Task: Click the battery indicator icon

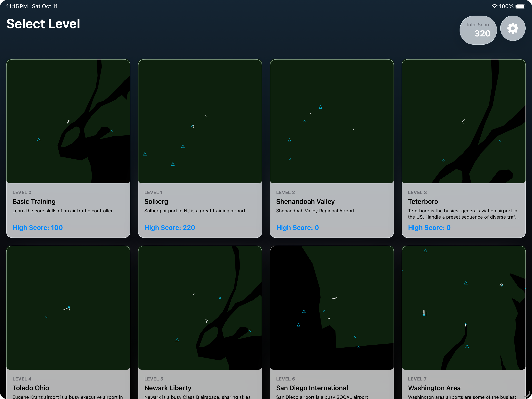Action: 521,6
